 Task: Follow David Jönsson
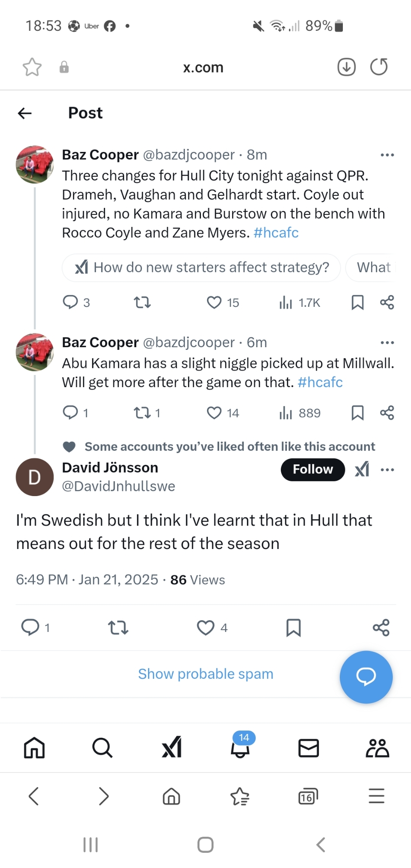[x=312, y=469]
